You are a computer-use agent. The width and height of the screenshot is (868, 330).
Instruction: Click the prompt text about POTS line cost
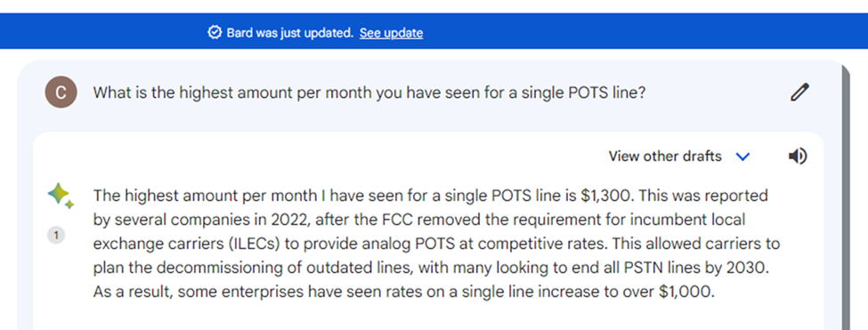369,93
